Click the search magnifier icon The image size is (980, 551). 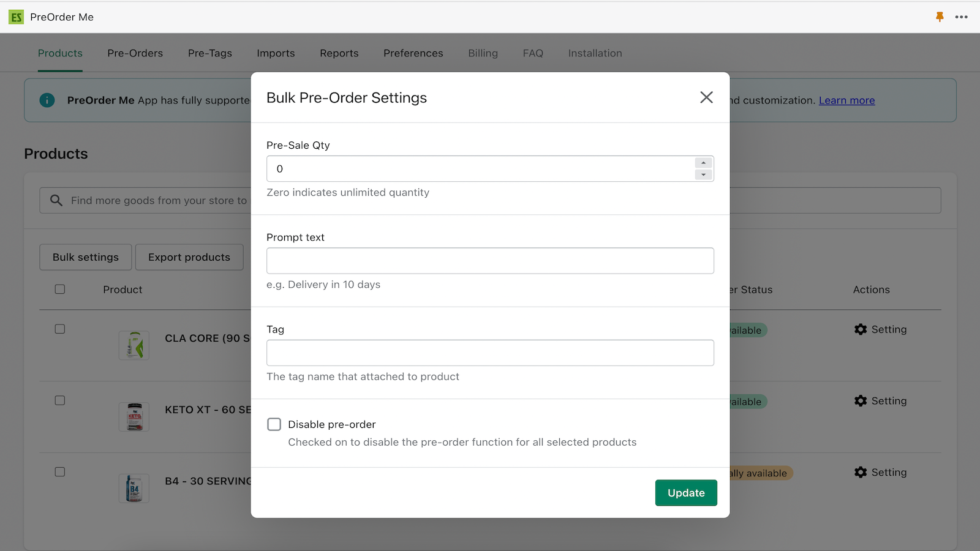[x=56, y=200]
